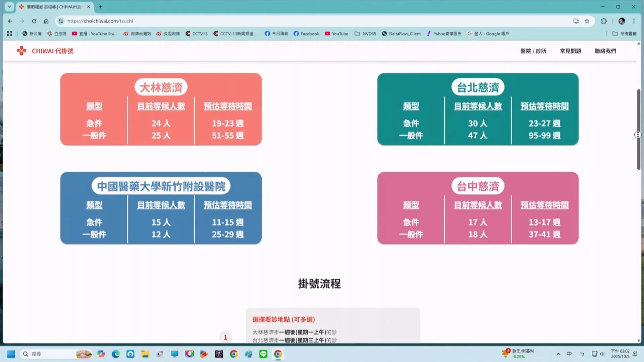The image size is (644, 362).
Task: Click 聯絡我們 in the site header
Action: [x=605, y=51]
